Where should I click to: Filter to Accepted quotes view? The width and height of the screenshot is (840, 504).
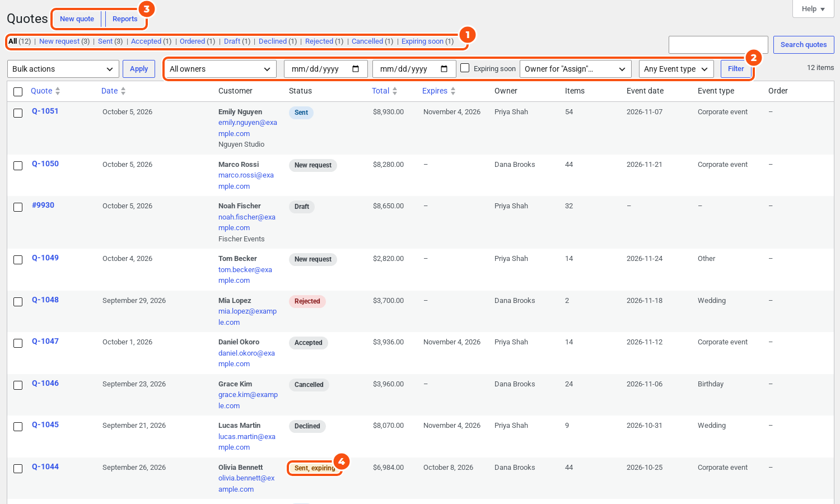pos(146,41)
